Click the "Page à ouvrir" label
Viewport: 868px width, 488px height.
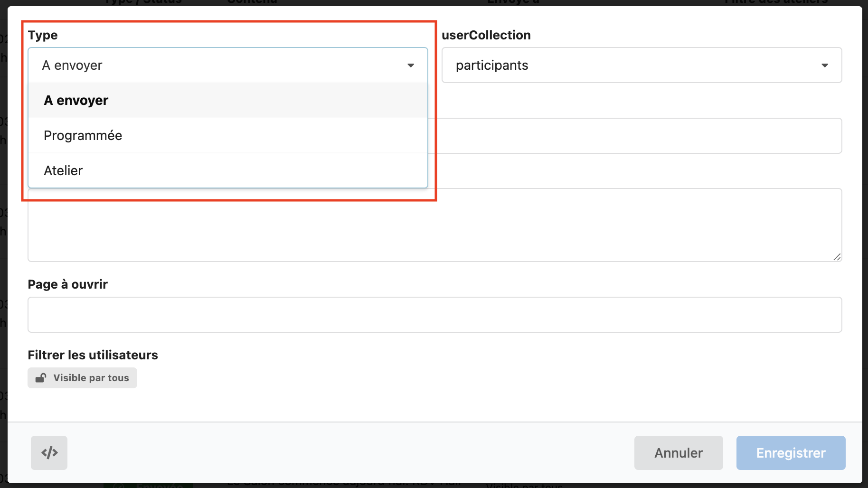coord(68,284)
